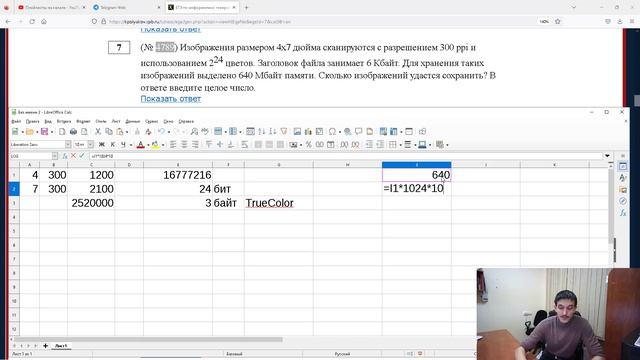Toggle Center Horizontally alignment
This screenshot has width=640, height=360.
tap(184, 144)
